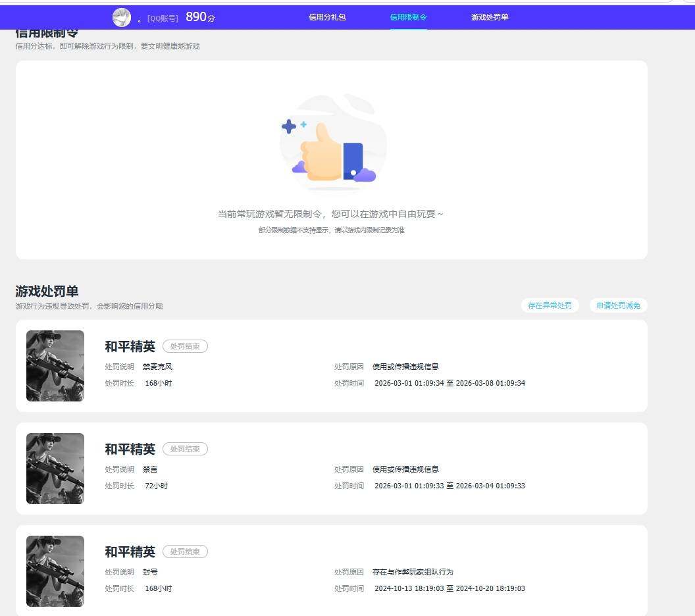
Task: Open game thumbnail of the 禁言 penalty
Action: click(55, 469)
